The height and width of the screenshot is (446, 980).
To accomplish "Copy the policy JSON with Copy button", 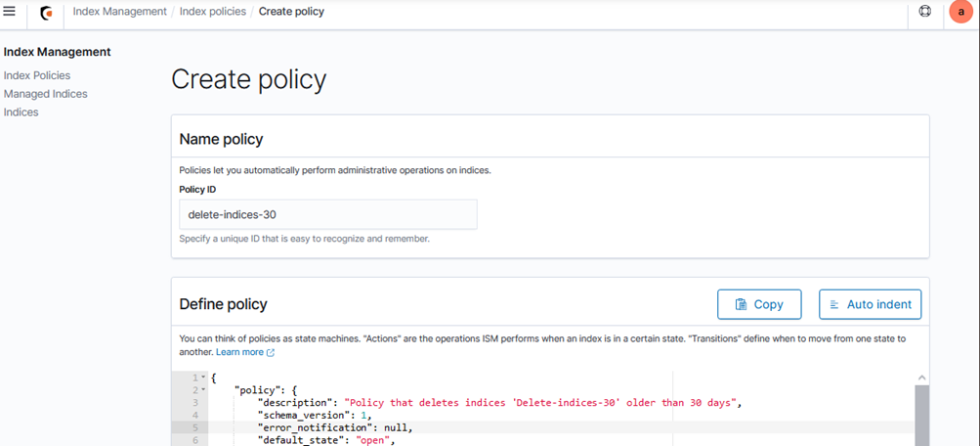I will (x=758, y=304).
